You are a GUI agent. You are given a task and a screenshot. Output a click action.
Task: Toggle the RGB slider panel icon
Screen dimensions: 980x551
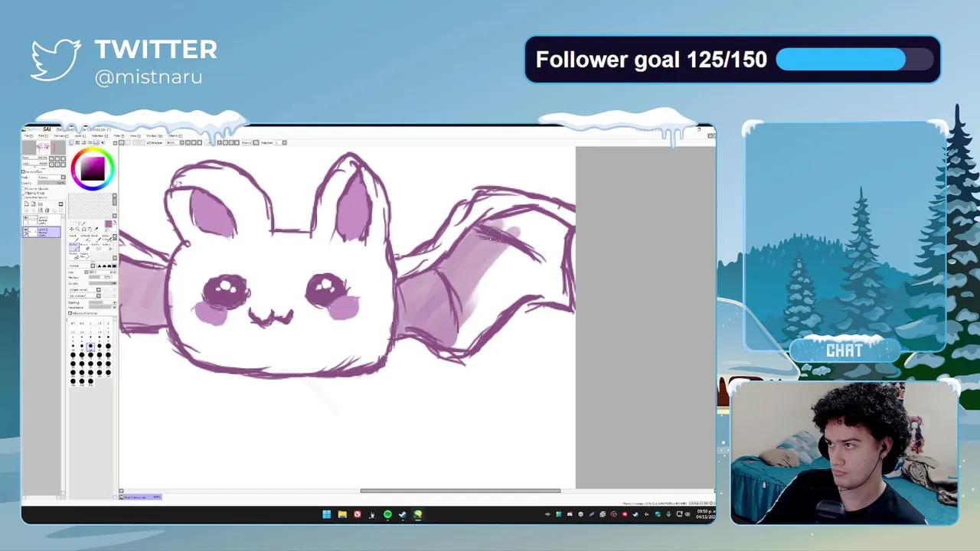click(77, 142)
